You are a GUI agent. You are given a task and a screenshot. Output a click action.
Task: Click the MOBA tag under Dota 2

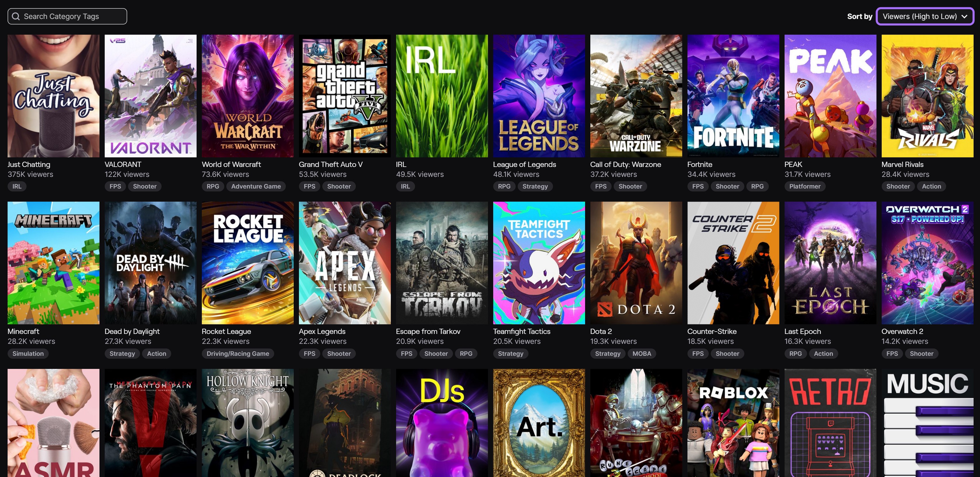pos(641,353)
